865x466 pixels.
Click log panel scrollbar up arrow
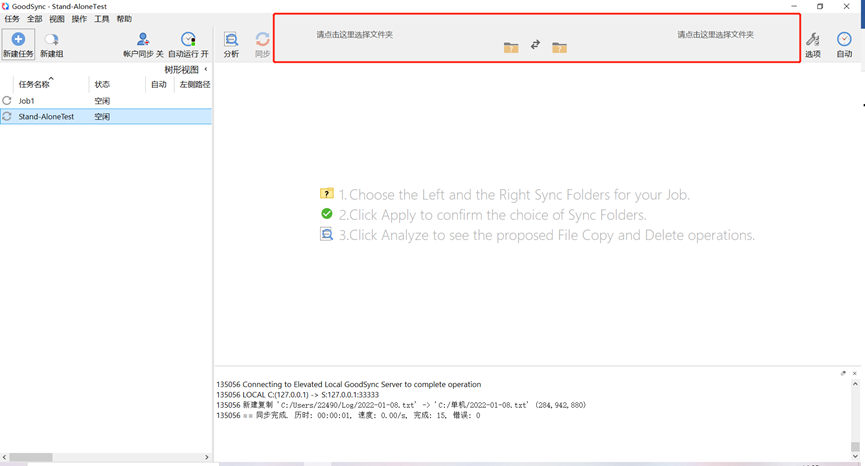pos(855,384)
